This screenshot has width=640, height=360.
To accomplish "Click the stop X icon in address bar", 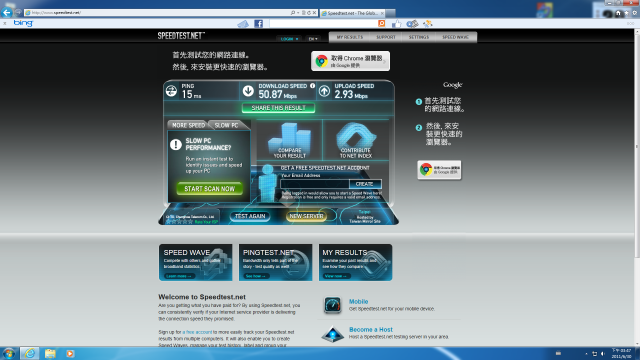I will [x=314, y=13].
